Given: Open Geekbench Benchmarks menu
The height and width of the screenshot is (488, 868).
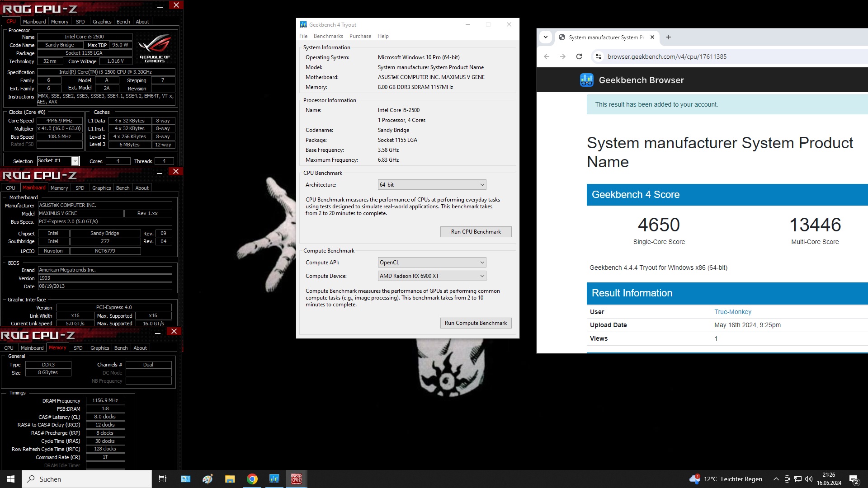Looking at the screenshot, I should click(x=328, y=36).
